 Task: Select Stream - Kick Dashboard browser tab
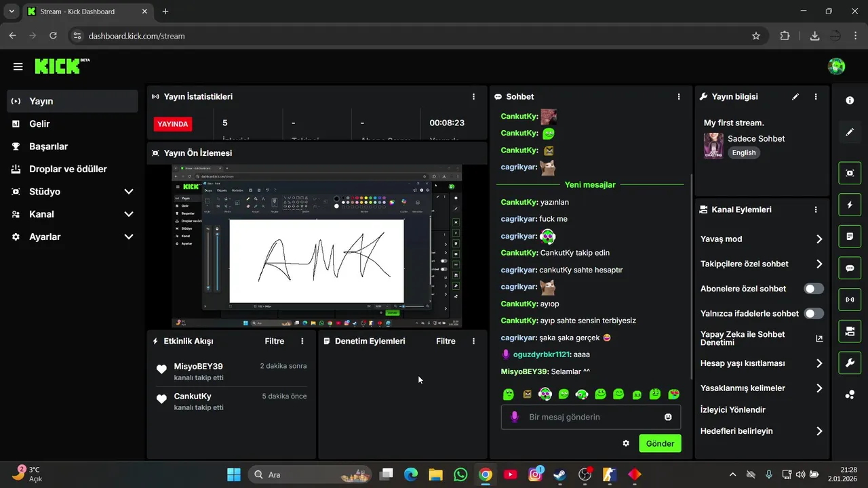coord(88,12)
